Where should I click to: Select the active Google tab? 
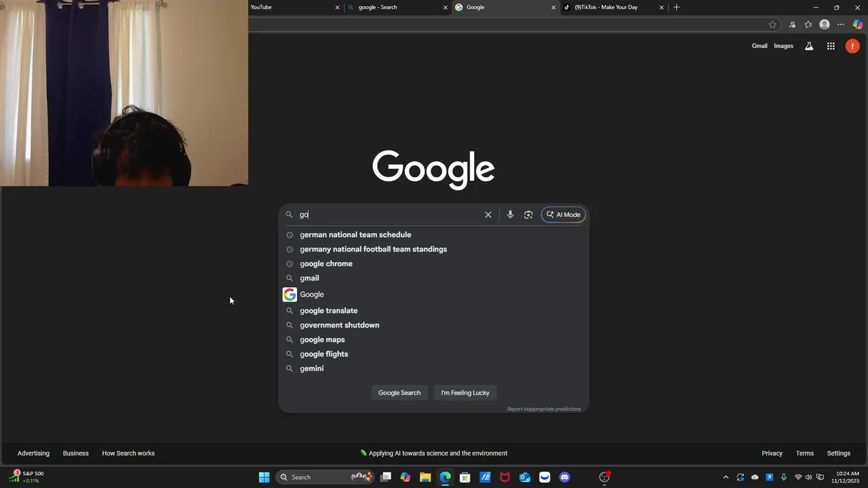click(x=505, y=7)
